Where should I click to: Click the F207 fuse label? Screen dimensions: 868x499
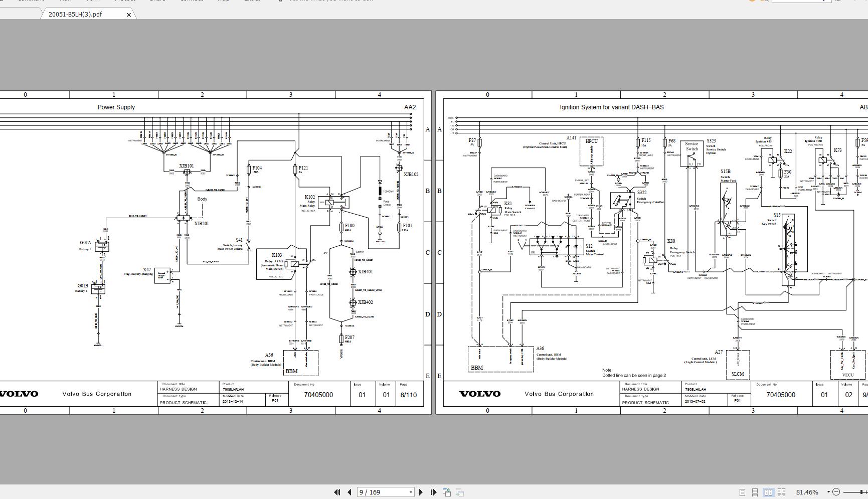pyautogui.click(x=350, y=338)
